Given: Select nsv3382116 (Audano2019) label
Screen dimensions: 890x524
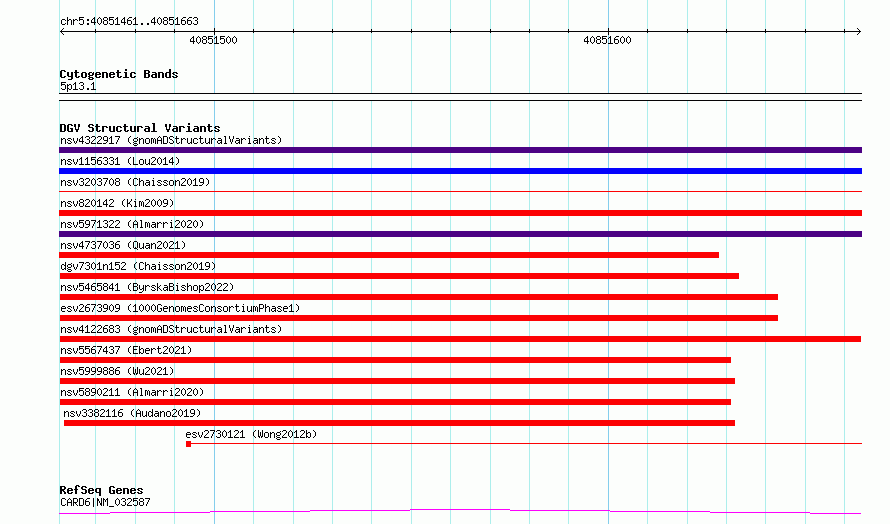Looking at the screenshot, I should (x=132, y=413).
